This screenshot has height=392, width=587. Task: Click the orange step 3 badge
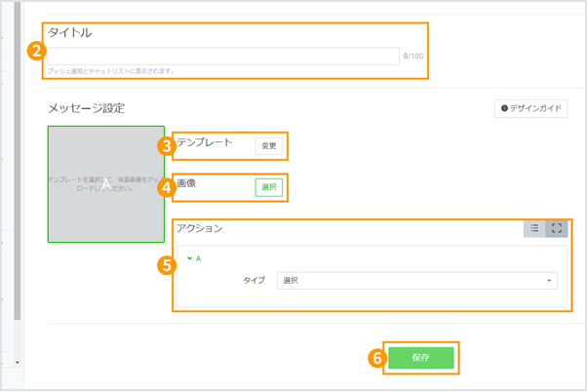(x=167, y=147)
